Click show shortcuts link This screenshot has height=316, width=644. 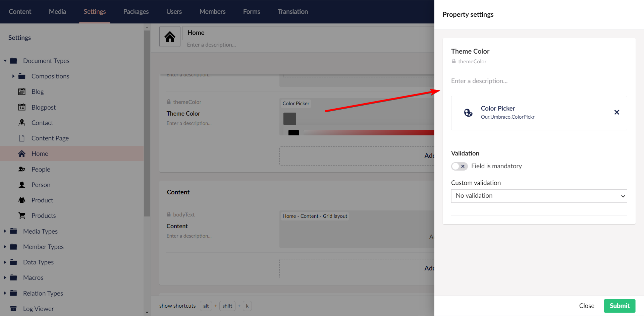[177, 306]
